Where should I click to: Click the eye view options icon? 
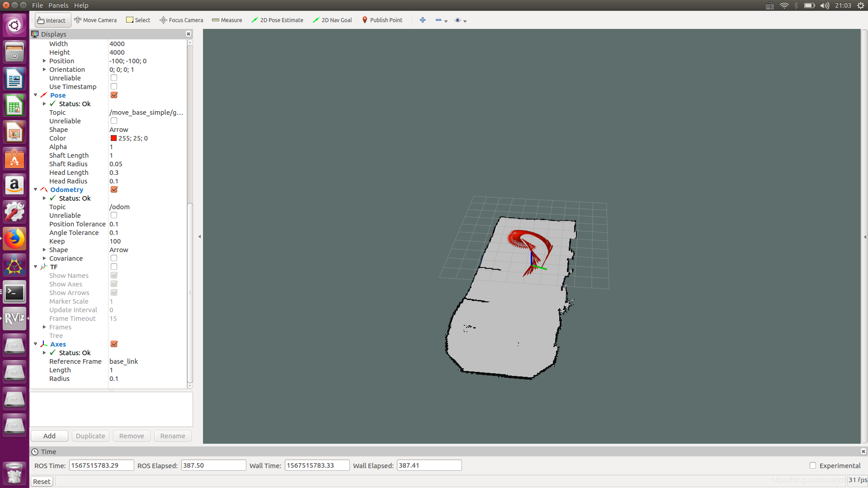458,20
